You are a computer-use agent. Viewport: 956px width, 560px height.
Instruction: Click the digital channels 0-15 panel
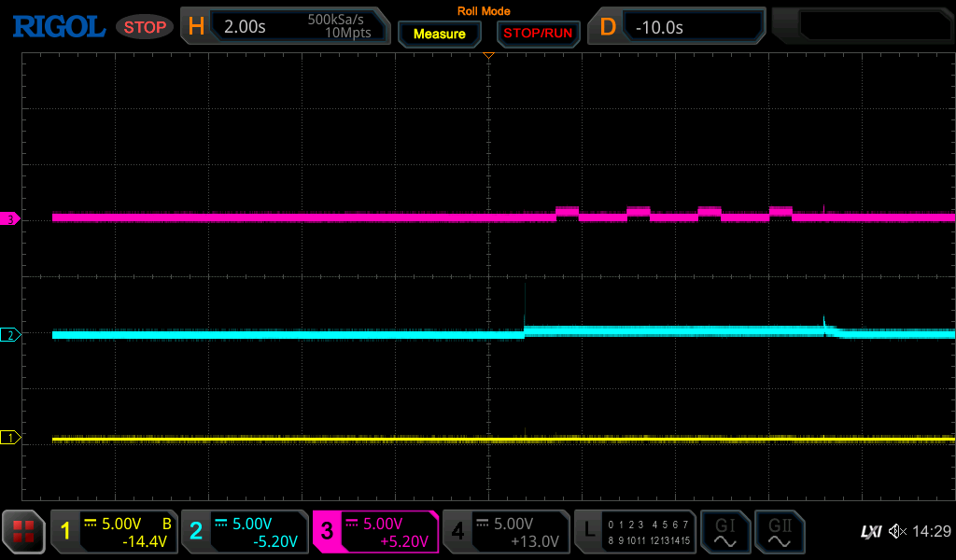[649, 532]
